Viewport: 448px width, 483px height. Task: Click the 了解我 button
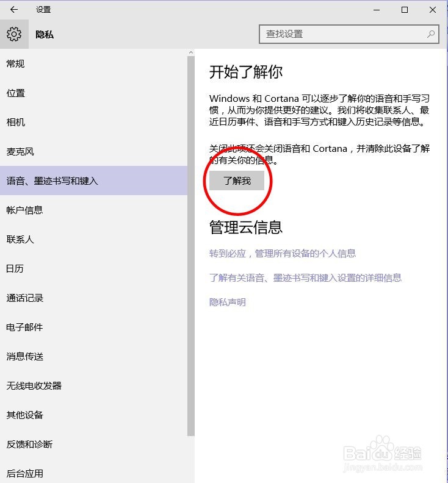[x=237, y=181]
